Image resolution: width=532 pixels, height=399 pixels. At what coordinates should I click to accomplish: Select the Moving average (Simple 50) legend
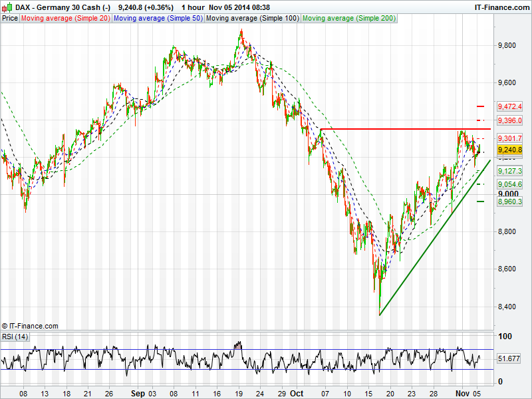pyautogui.click(x=158, y=19)
